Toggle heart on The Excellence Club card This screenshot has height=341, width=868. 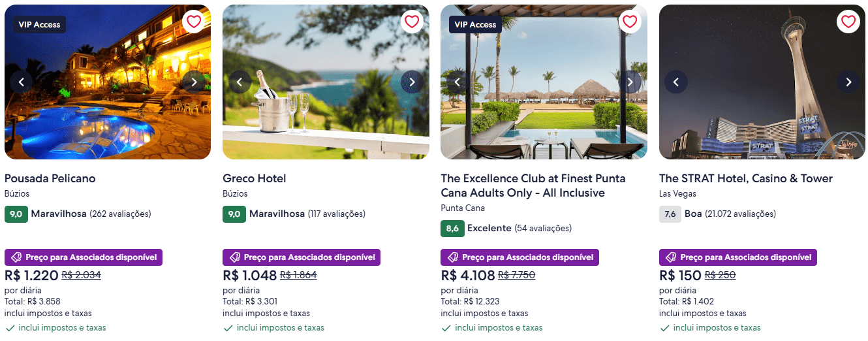click(x=629, y=22)
